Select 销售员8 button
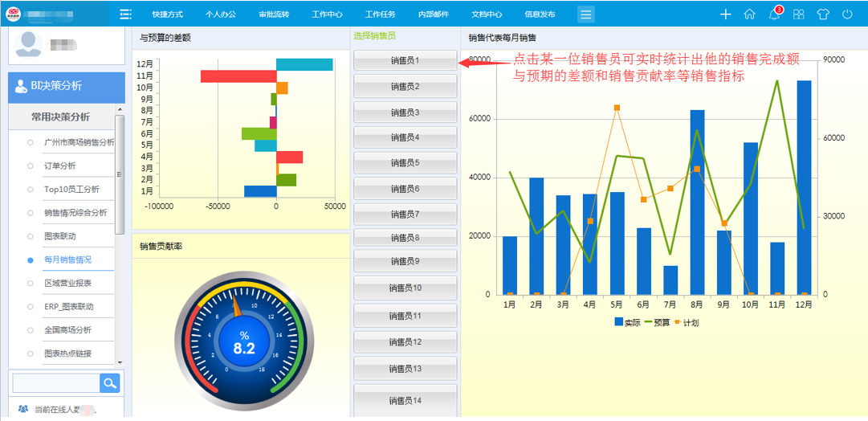This screenshot has height=421, width=868. (405, 238)
